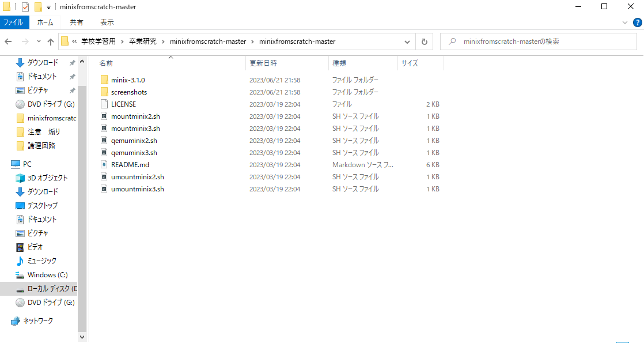Open Windows (C:) drive in sidebar
Image resolution: width=644 pixels, height=343 pixels.
pos(47,275)
